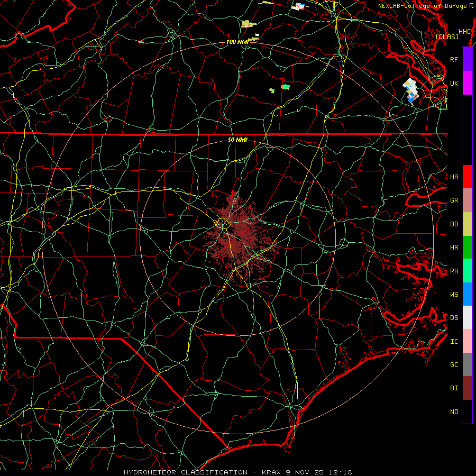This screenshot has width=476, height=476.
Task: Click the DS legend label
Action: click(454, 318)
